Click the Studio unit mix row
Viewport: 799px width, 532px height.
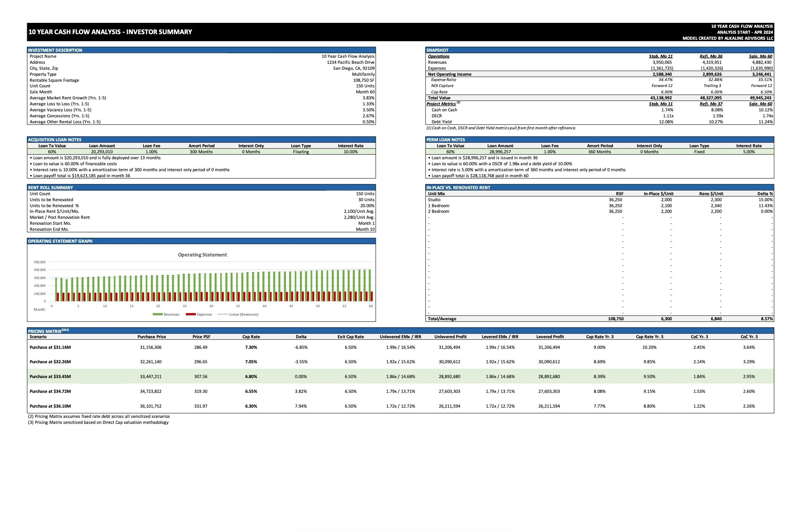[434, 200]
